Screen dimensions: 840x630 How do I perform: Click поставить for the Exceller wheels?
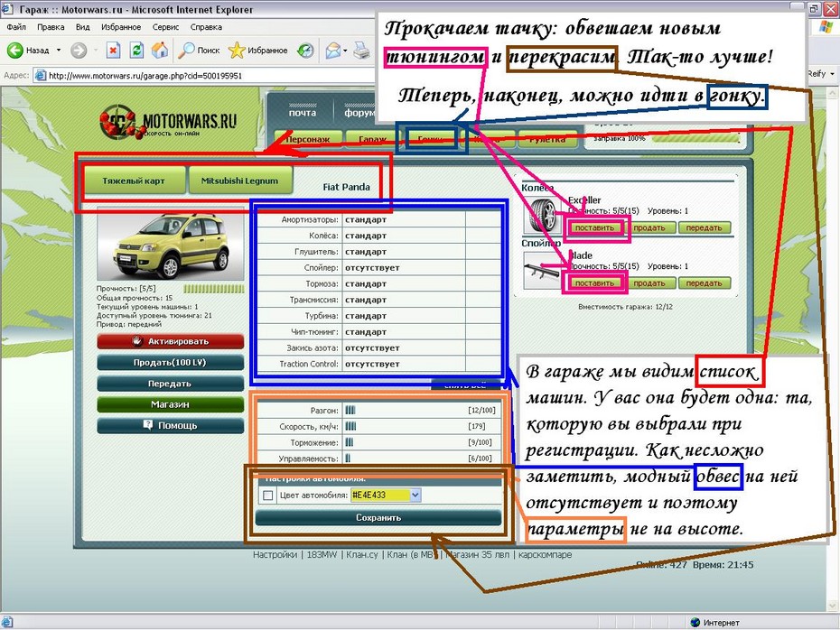594,227
